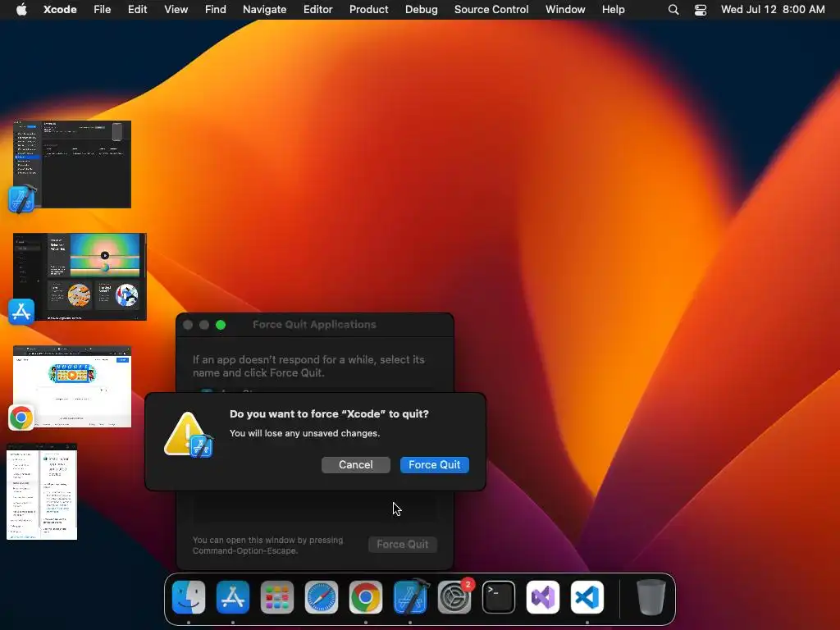Viewport: 840px width, 630px height.
Task: Open the Edit menu
Action: 138,10
